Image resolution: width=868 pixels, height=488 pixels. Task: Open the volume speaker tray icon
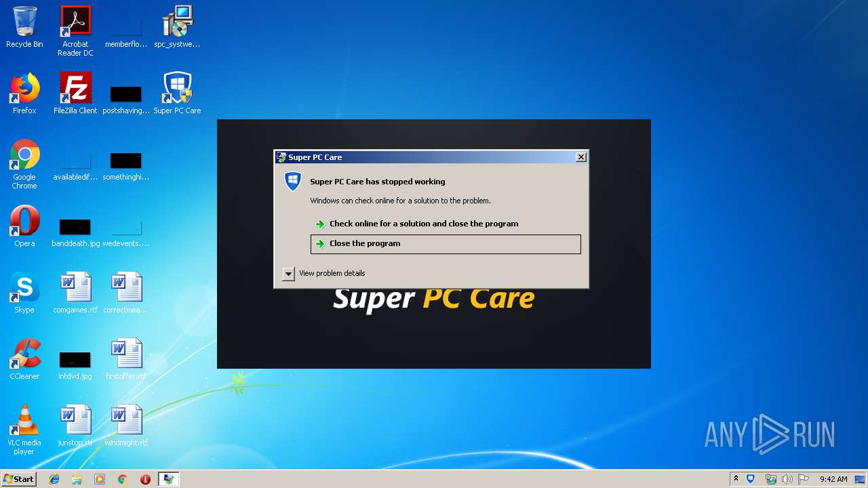[x=787, y=479]
